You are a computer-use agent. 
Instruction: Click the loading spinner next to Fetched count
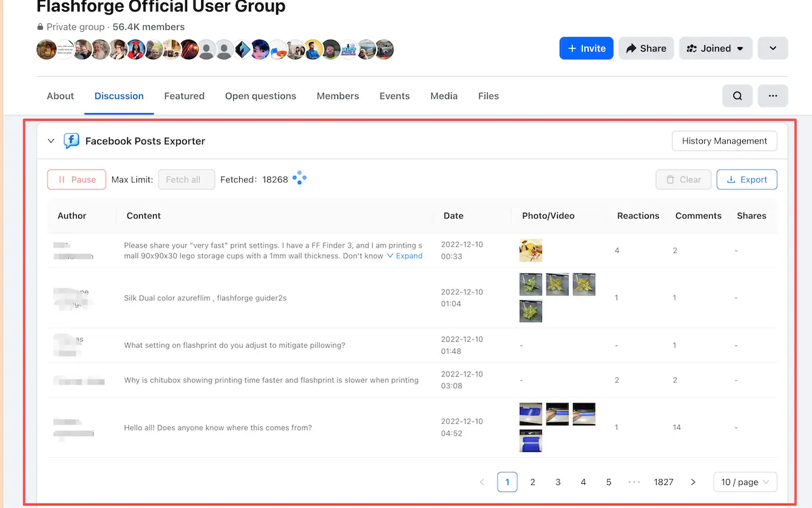coord(299,178)
